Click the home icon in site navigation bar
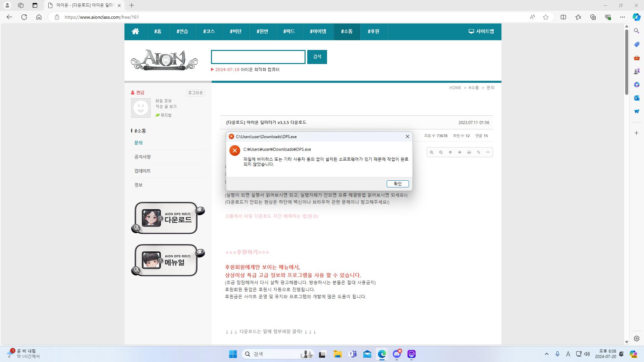This screenshot has width=644, height=362. pos(136,32)
